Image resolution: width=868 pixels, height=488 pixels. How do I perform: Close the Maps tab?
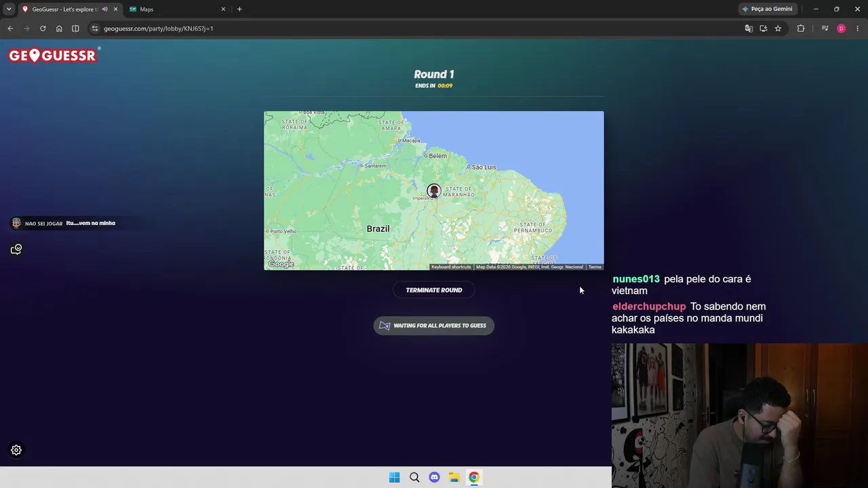coord(223,9)
